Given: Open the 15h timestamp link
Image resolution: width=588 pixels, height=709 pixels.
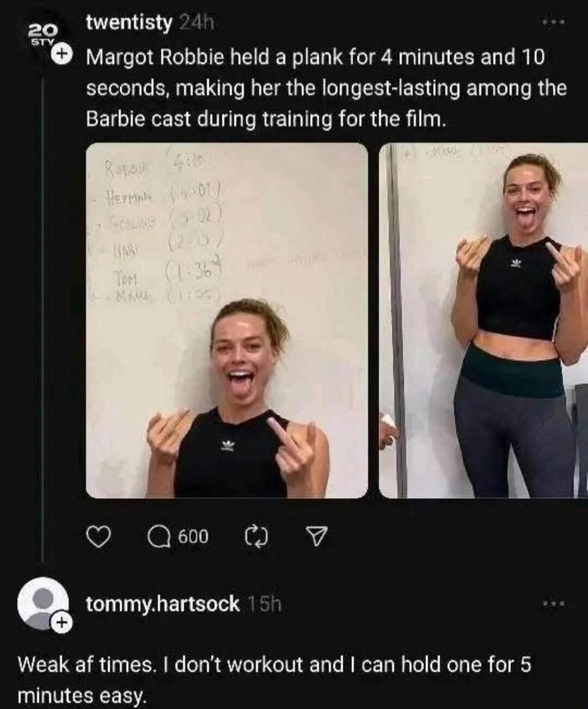Looking at the screenshot, I should (x=264, y=603).
